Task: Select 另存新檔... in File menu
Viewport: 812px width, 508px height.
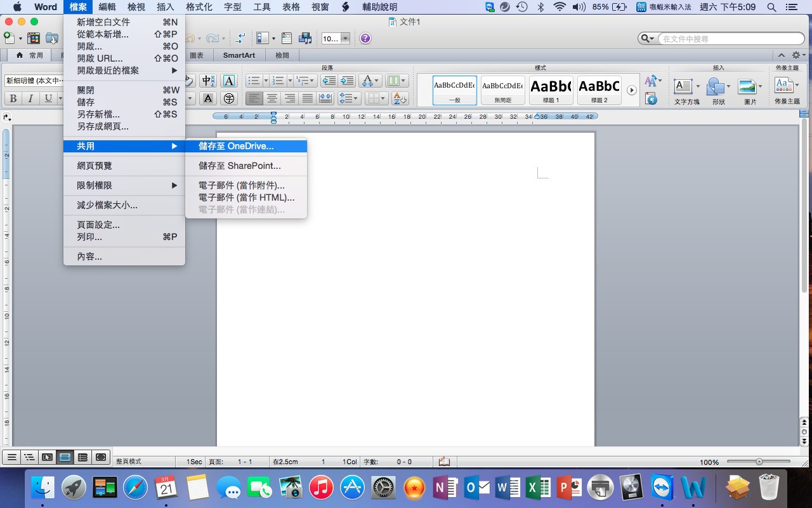Action: (124, 114)
